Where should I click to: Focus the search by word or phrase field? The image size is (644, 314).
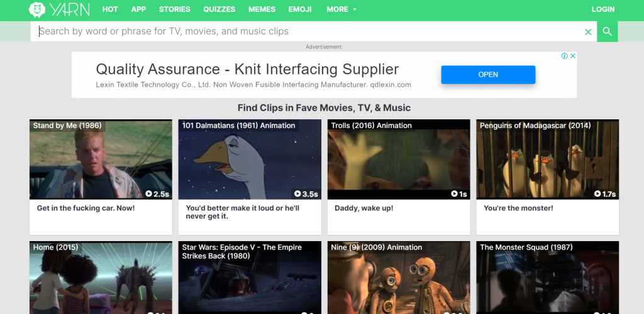[307, 31]
